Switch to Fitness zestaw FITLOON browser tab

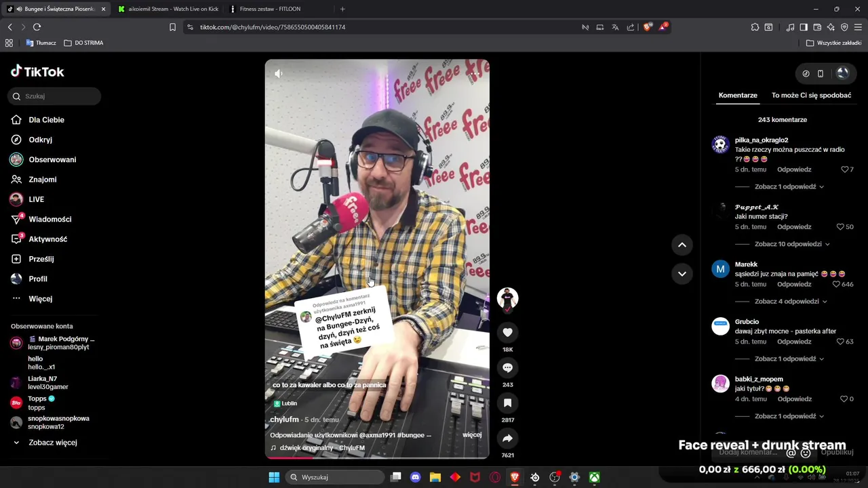coord(275,9)
